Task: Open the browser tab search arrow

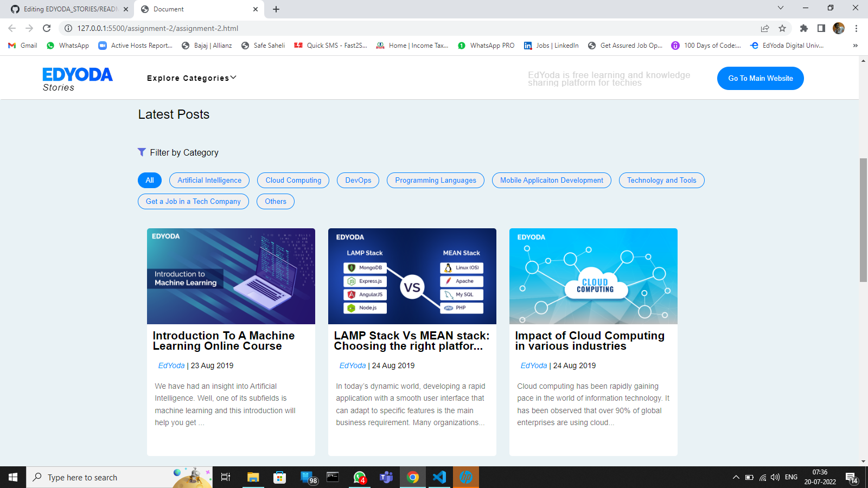Action: 780,9
